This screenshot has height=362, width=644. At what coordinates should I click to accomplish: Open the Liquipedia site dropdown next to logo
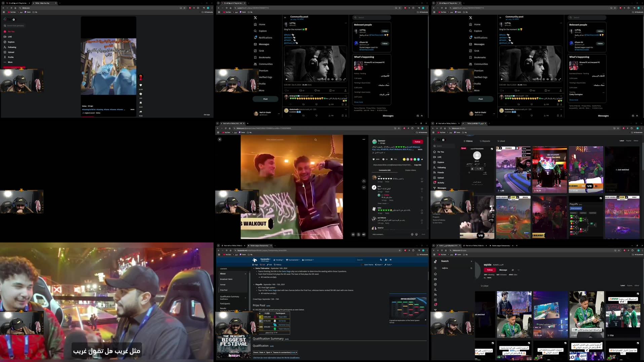(x=265, y=260)
